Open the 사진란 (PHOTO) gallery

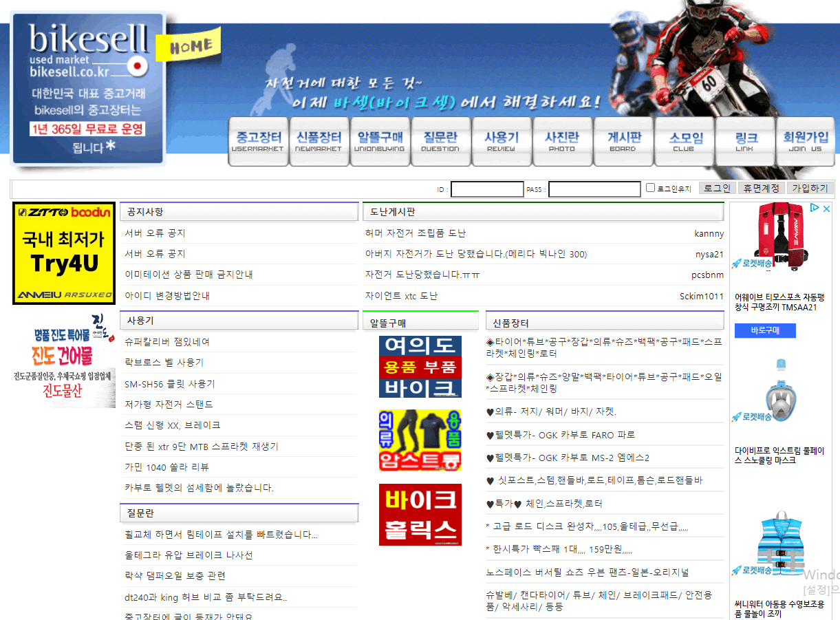562,141
